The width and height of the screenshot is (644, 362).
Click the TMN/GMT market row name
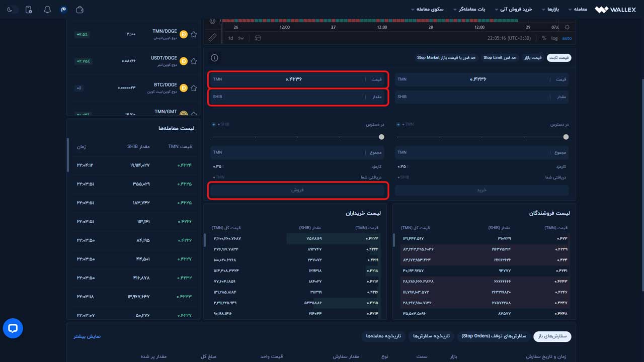[x=166, y=112]
